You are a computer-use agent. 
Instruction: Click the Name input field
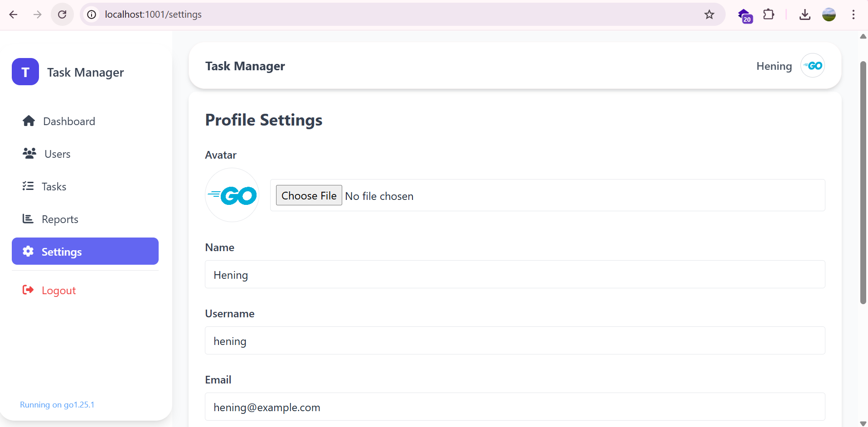tap(514, 275)
